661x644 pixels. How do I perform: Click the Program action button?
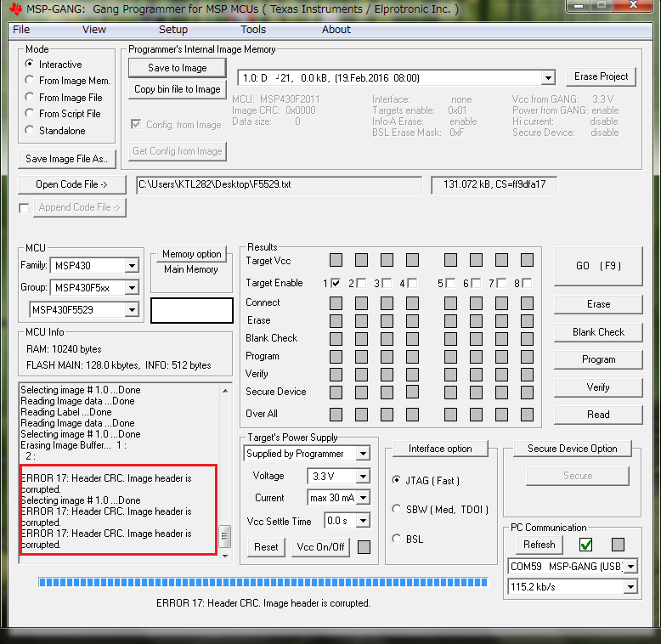point(598,359)
